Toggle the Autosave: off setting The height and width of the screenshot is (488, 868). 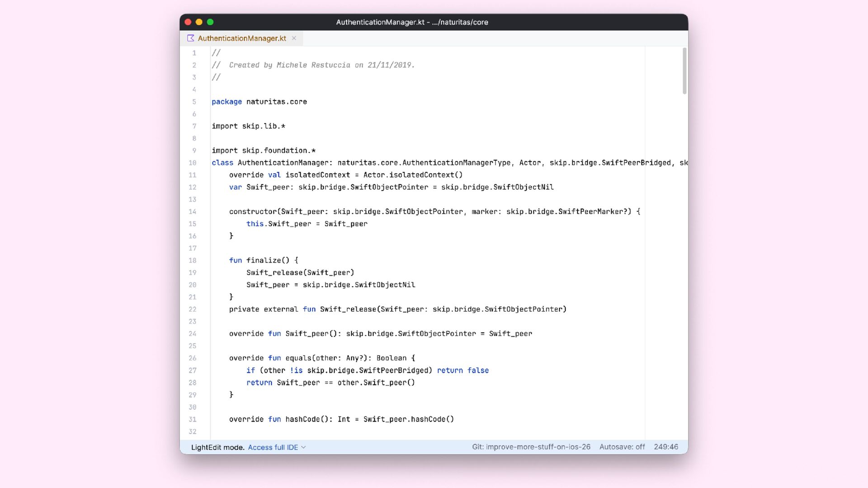(x=622, y=447)
